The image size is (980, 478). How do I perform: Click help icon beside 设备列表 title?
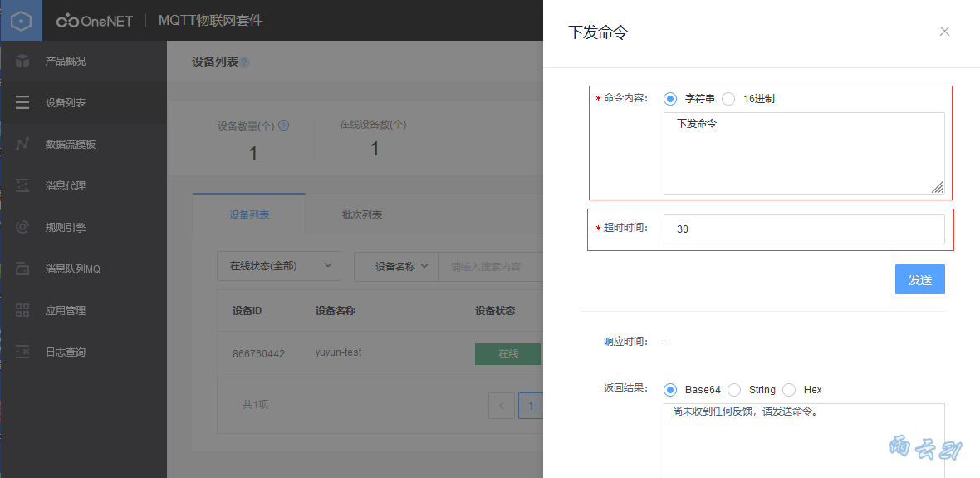pos(244,62)
